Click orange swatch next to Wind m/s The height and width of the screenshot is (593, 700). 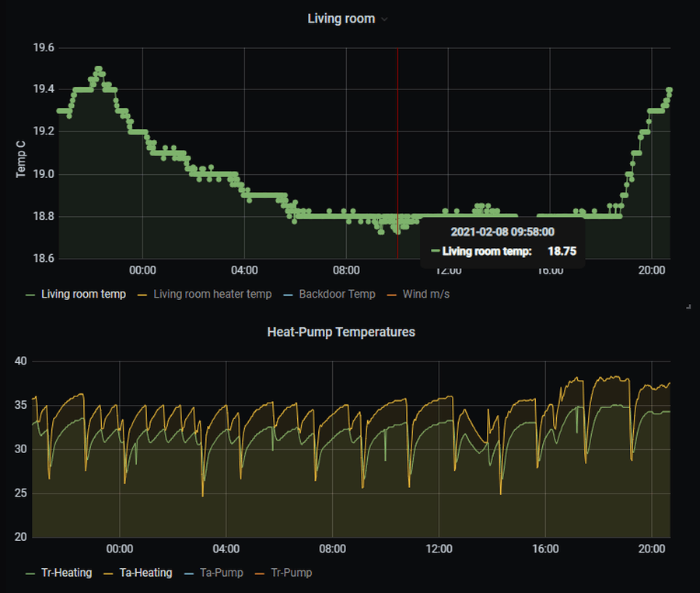[x=391, y=295]
